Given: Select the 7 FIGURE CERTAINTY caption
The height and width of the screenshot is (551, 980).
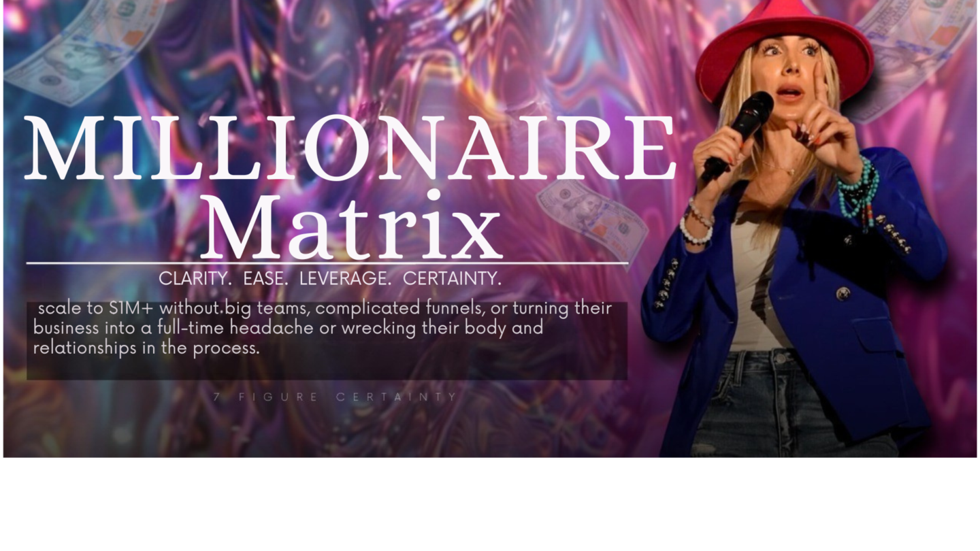Looking at the screenshot, I should (x=336, y=397).
